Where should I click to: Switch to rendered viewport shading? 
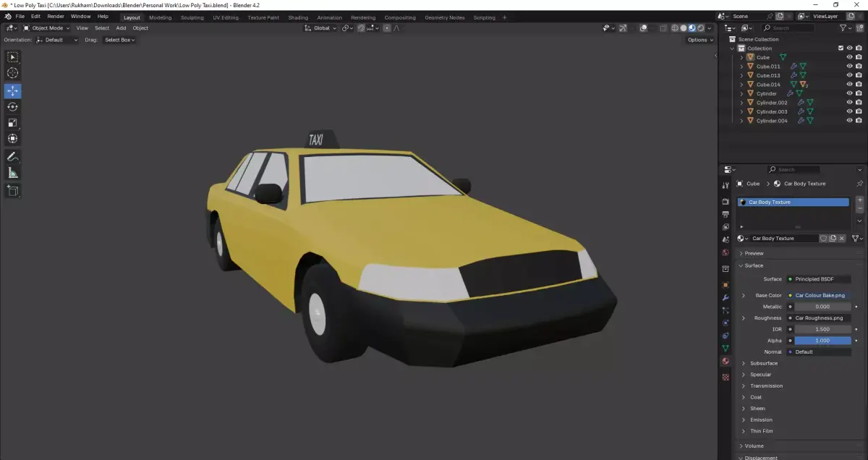[x=700, y=28]
